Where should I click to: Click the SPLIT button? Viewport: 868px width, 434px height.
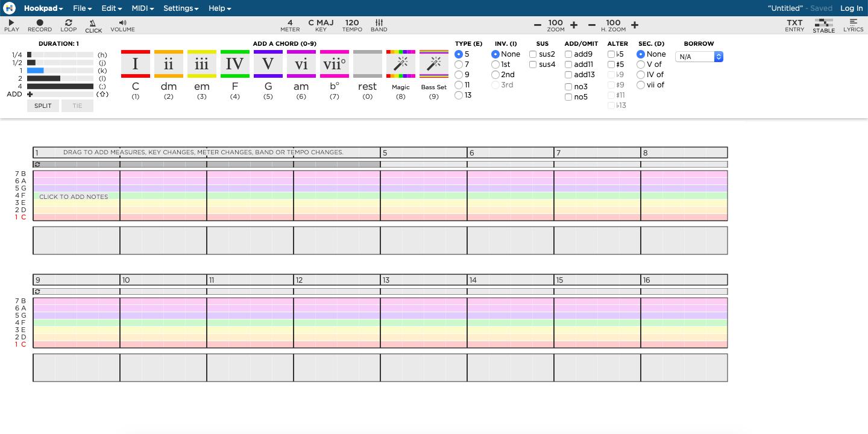43,106
